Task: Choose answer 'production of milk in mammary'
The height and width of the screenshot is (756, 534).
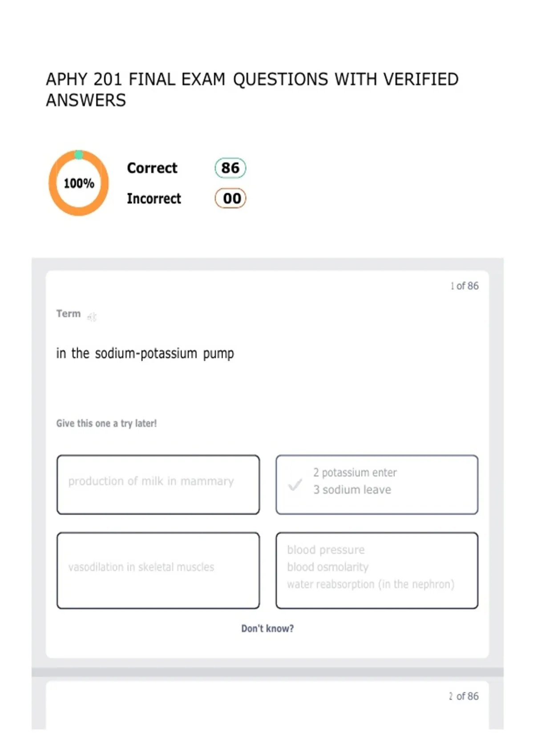Action: pos(158,484)
